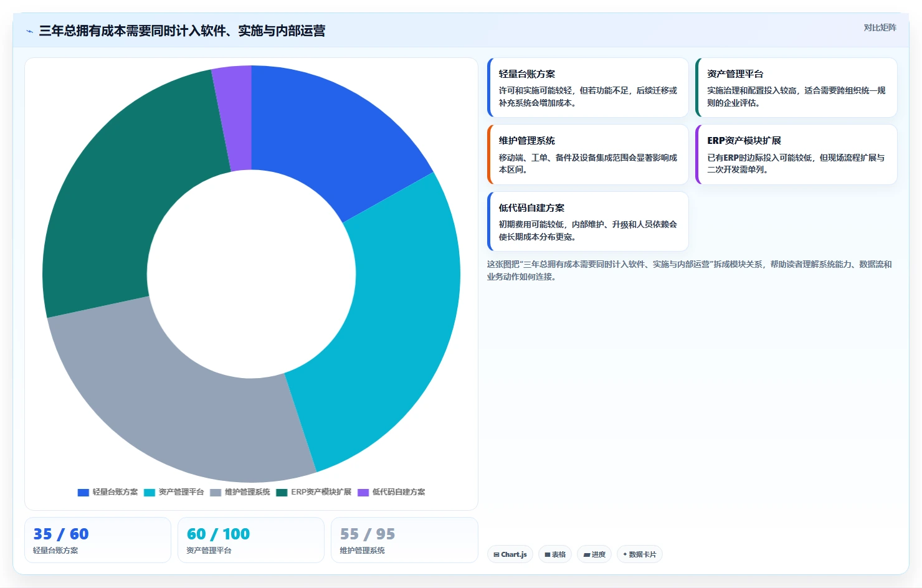Click 轻量台账方案 legend text

tap(115, 492)
